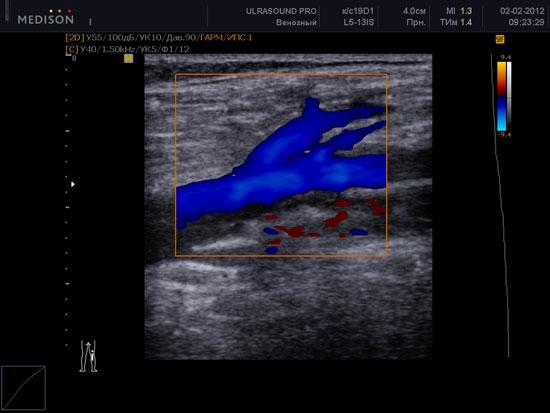Click the TGC curve line at right edge

(x=502, y=207)
